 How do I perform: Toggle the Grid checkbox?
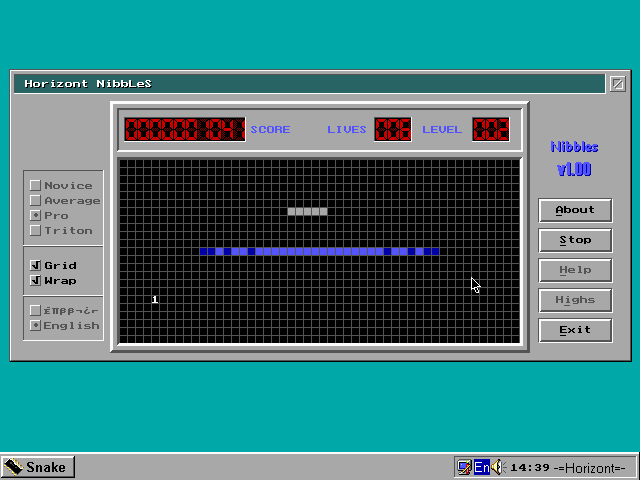(36, 266)
